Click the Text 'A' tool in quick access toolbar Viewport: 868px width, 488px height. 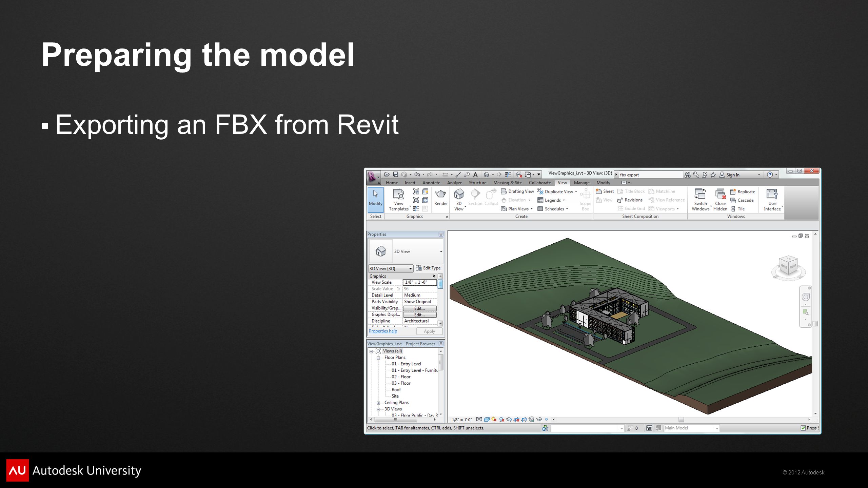click(x=475, y=175)
